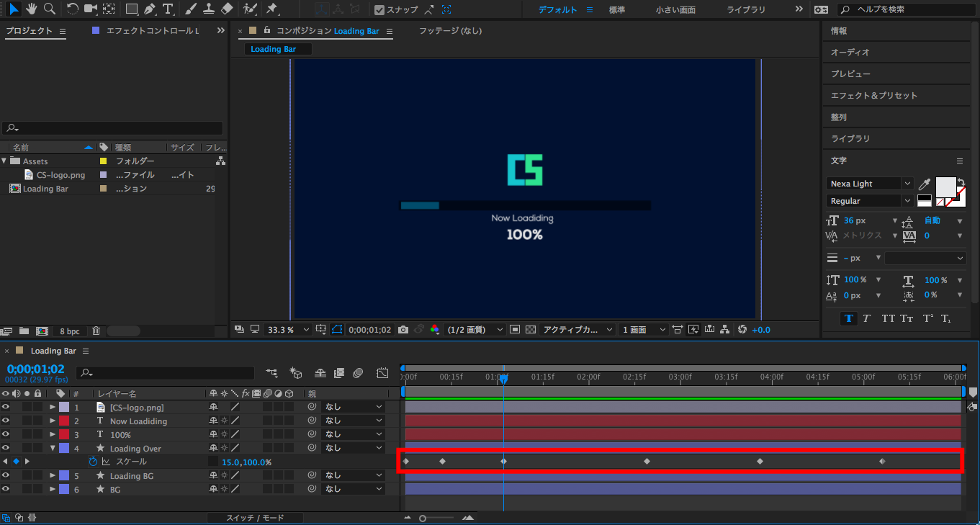
Task: Select the Pen tool
Action: (149, 9)
